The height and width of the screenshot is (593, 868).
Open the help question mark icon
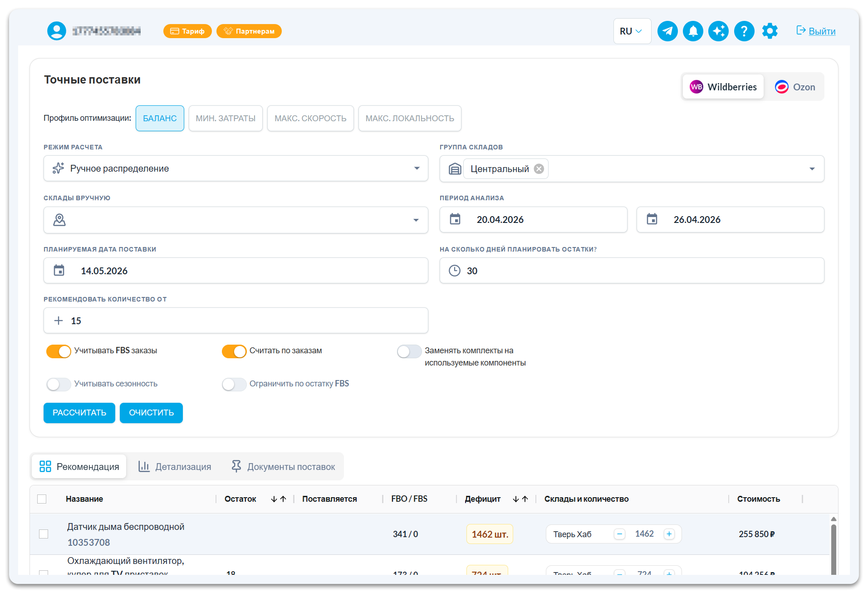point(744,31)
